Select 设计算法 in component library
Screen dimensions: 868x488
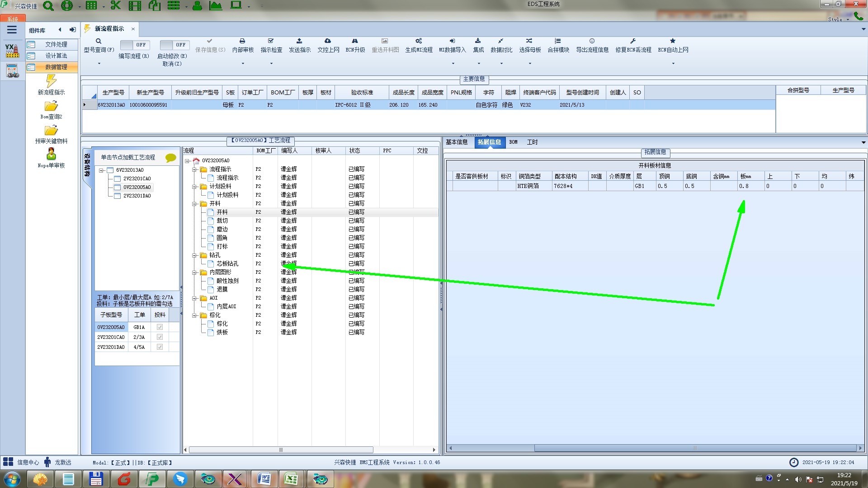point(56,56)
